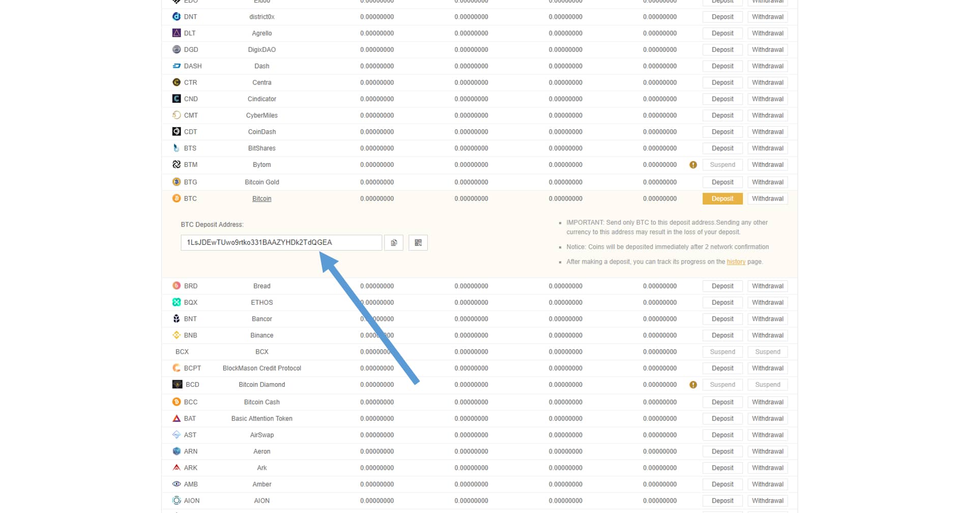Click the DLT coin icon
The image size is (980, 513).
coord(176,33)
